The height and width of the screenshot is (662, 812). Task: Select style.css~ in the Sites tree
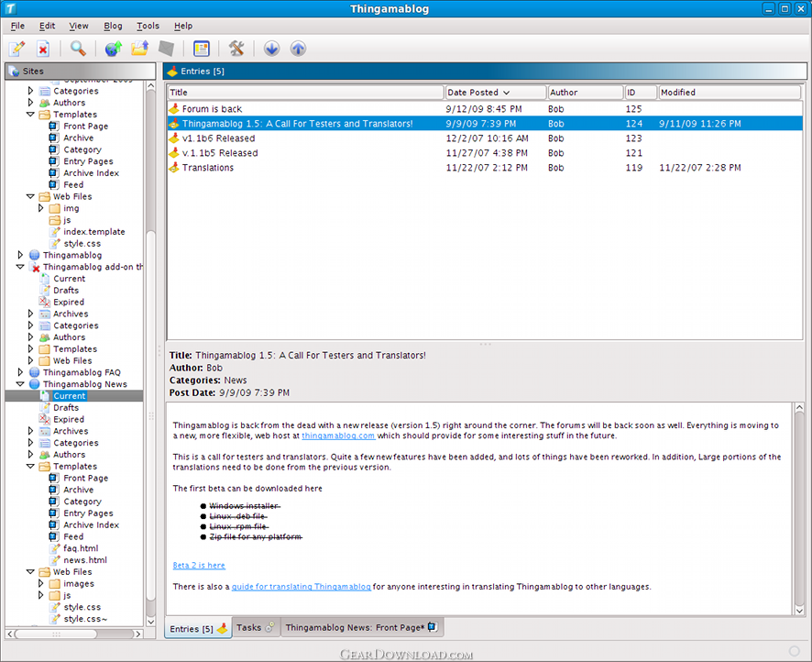click(x=85, y=619)
